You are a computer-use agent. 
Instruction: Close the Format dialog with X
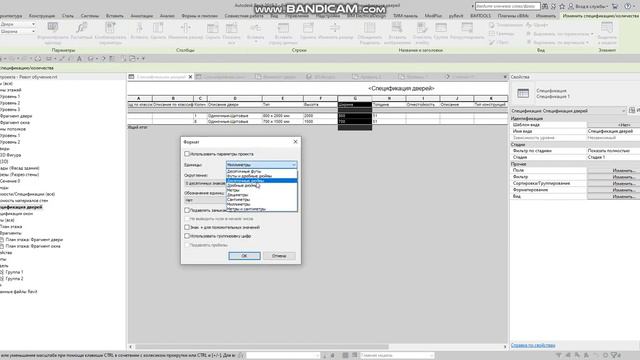(296, 142)
